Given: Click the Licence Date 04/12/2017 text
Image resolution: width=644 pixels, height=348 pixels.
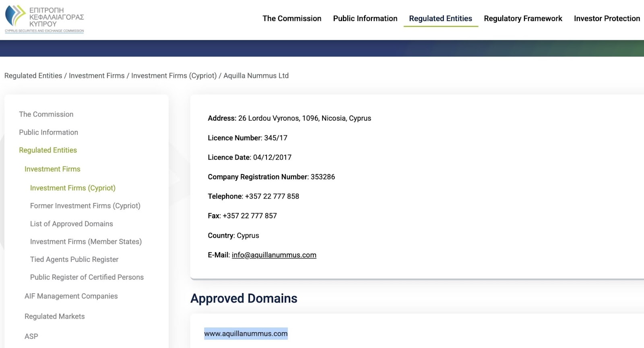Looking at the screenshot, I should 250,157.
